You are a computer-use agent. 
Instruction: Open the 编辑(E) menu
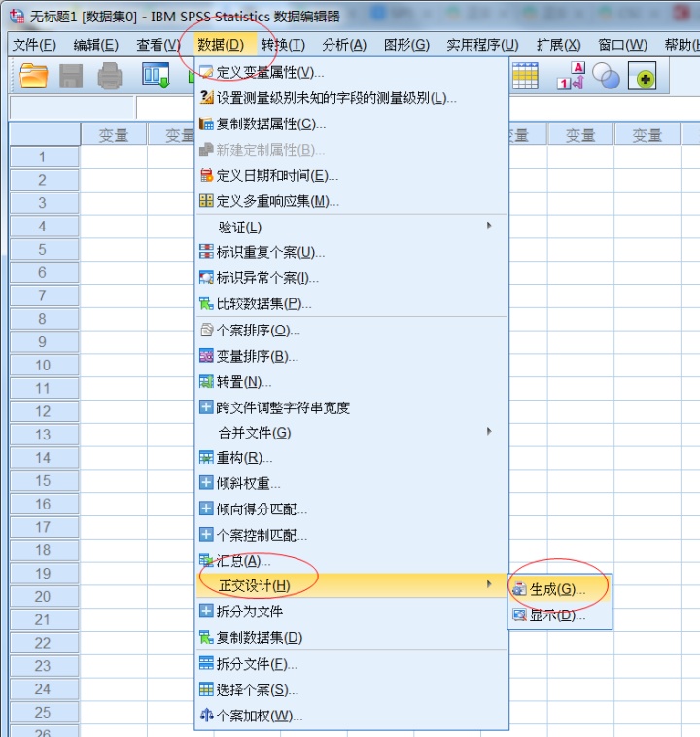point(96,45)
